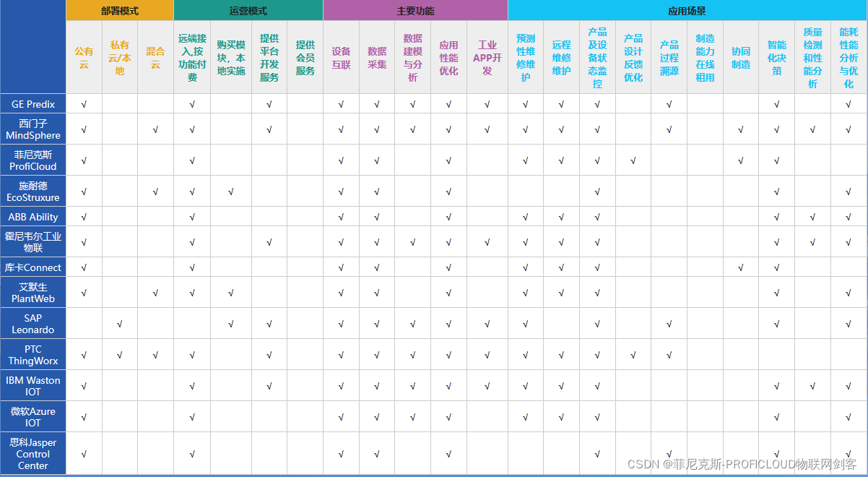Select the 库卡Connect row label
Image resolution: width=868 pixels, height=477 pixels.
[33, 267]
